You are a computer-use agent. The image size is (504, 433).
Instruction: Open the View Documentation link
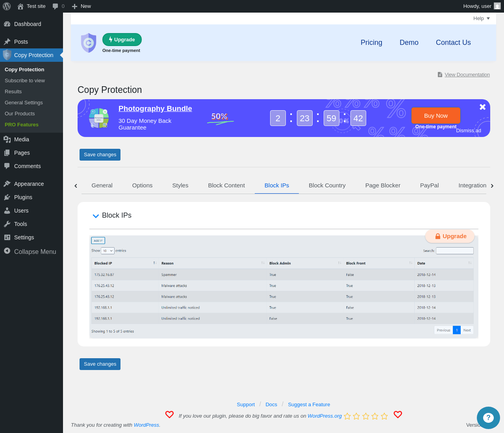coord(467,75)
